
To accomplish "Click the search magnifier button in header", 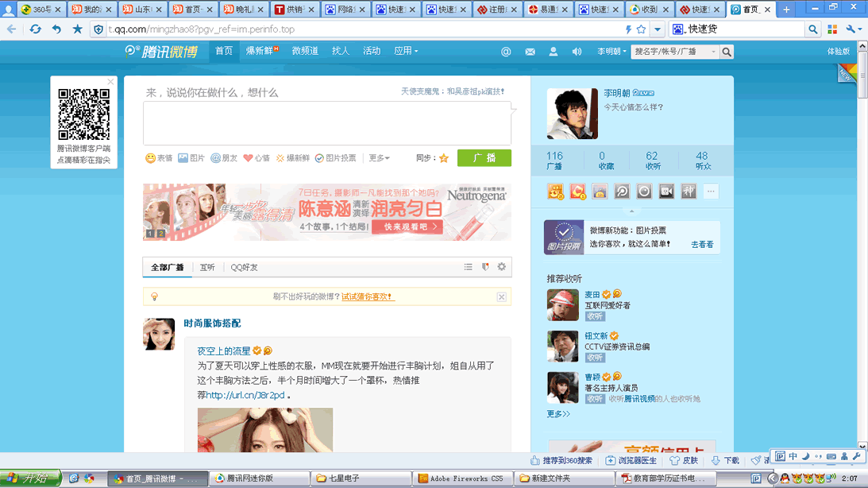I will pyautogui.click(x=726, y=52).
